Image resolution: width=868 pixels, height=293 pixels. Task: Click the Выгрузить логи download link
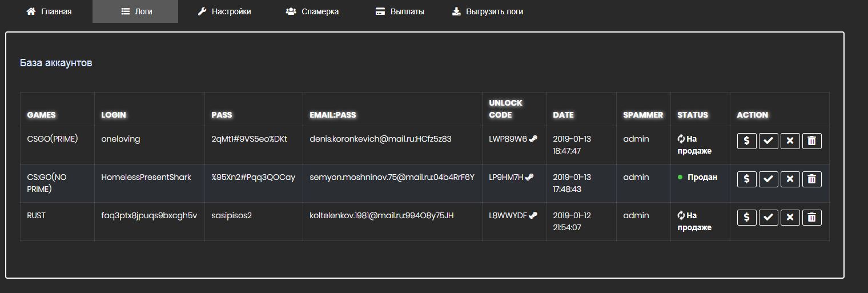point(487,11)
